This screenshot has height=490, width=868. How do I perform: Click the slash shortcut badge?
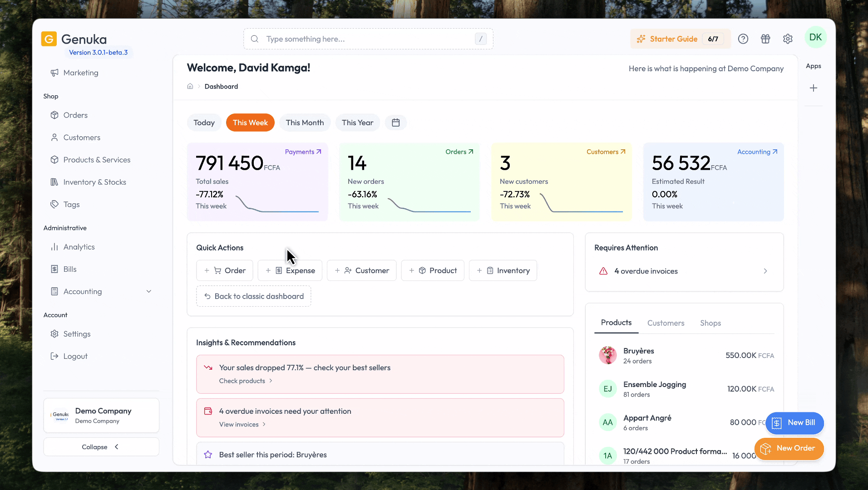pyautogui.click(x=481, y=39)
